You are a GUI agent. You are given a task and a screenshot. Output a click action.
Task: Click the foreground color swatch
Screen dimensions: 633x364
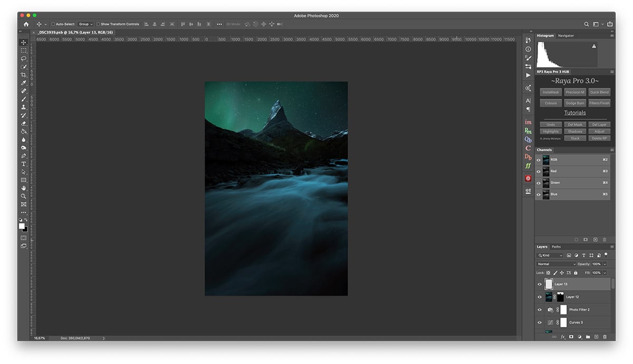click(x=22, y=226)
